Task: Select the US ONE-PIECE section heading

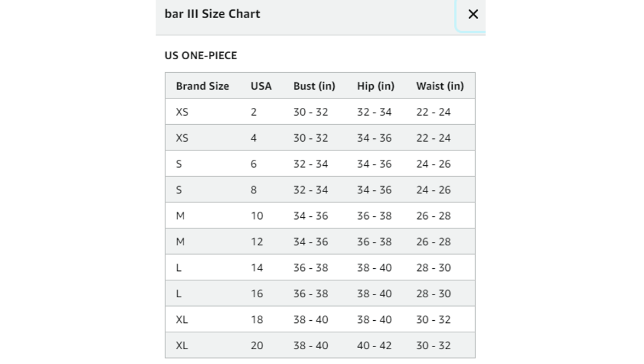Action: pos(201,55)
